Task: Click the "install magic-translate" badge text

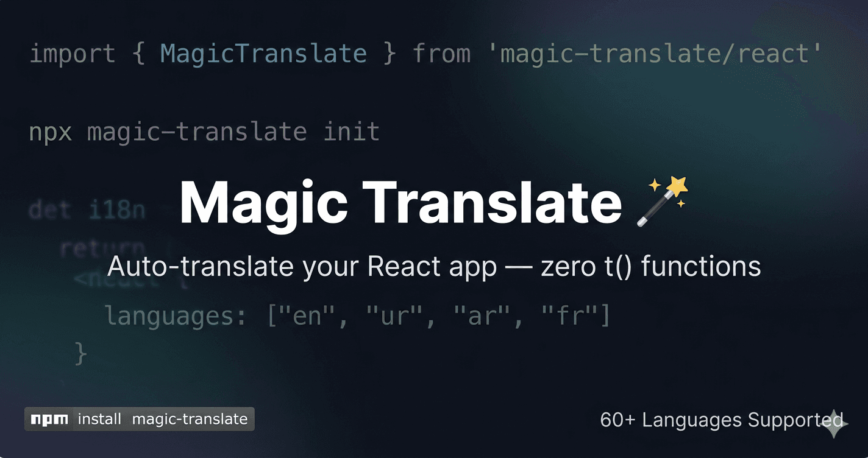Action: pyautogui.click(x=163, y=419)
